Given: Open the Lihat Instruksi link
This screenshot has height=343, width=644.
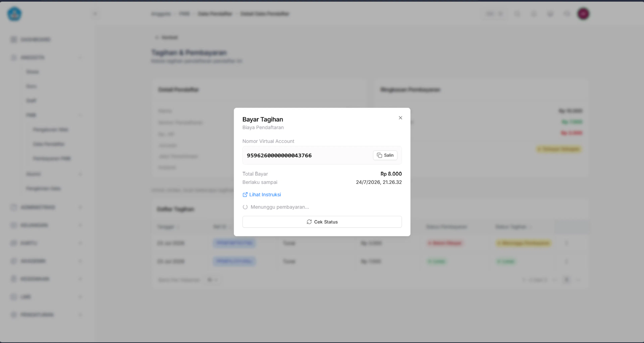Looking at the screenshot, I should pos(262,195).
